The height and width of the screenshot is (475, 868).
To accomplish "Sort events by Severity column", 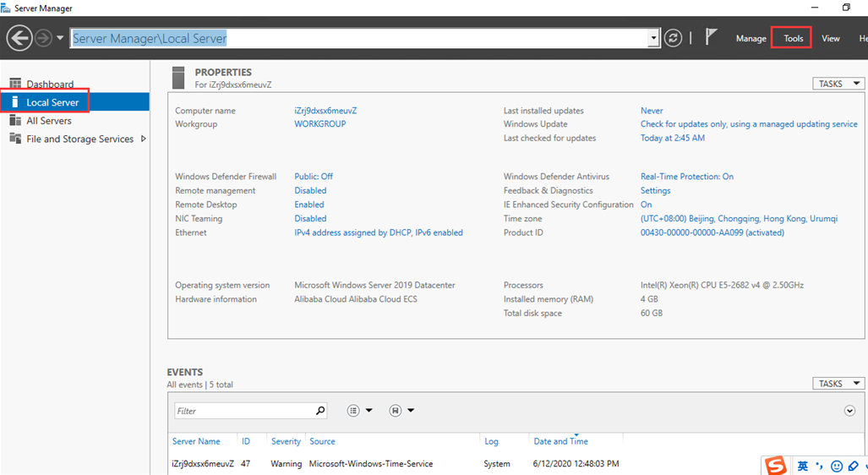I will click(286, 441).
